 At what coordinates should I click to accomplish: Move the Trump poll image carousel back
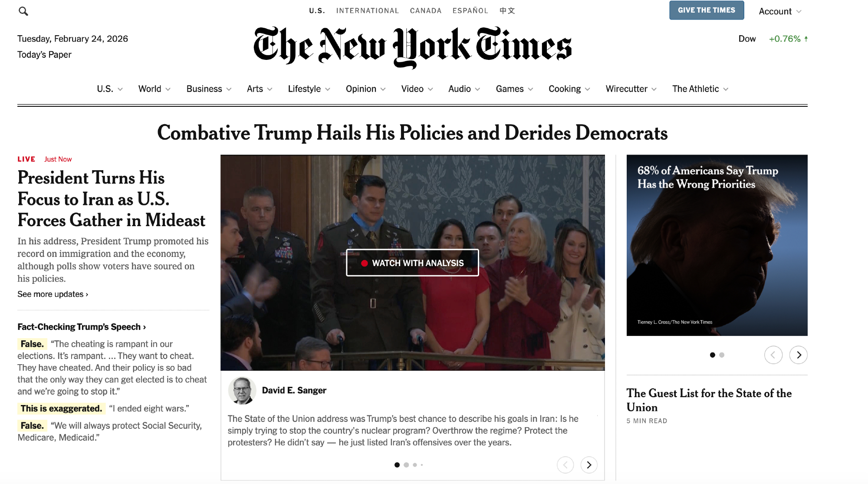(x=773, y=355)
